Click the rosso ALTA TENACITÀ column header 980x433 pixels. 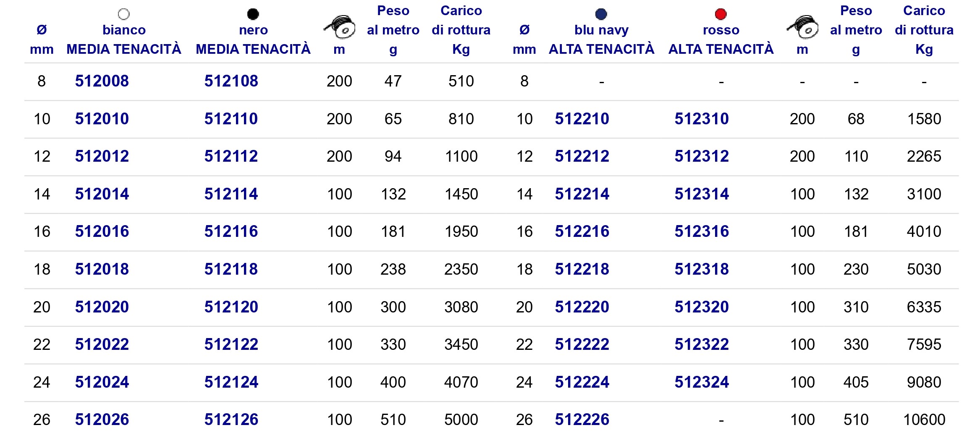pos(721,39)
